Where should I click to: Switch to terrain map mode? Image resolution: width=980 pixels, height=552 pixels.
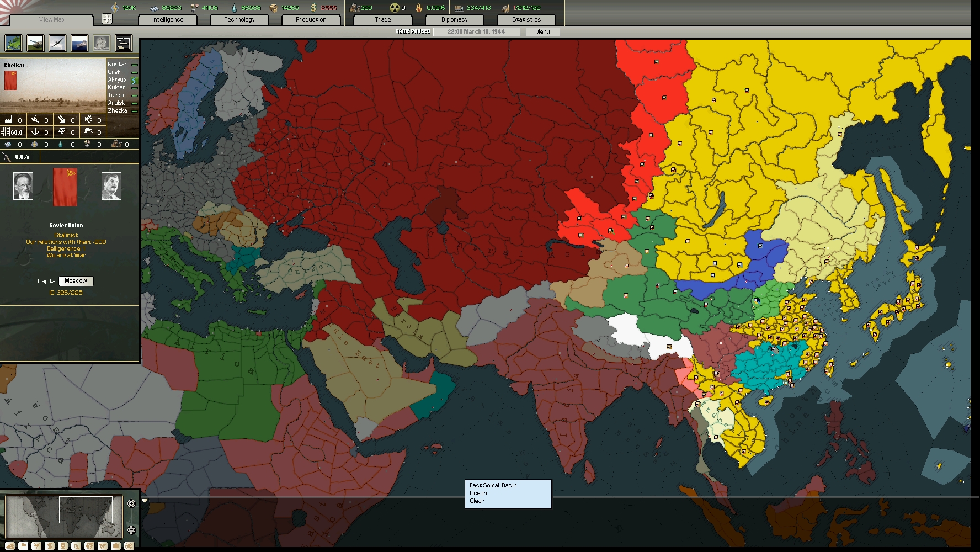[x=10, y=546]
